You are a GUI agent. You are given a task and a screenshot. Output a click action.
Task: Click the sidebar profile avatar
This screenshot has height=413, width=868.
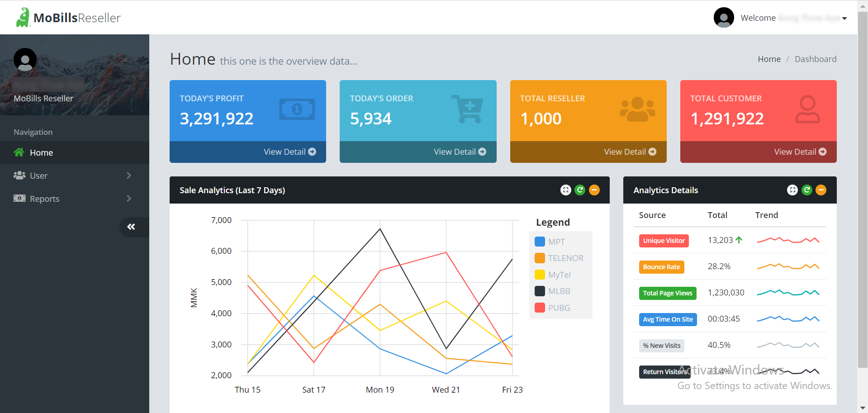25,60
